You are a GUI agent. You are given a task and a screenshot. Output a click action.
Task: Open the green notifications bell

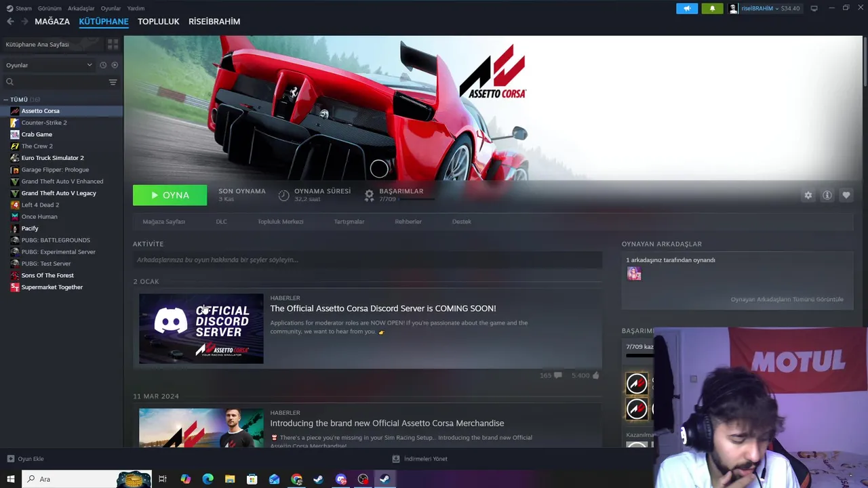coord(712,8)
